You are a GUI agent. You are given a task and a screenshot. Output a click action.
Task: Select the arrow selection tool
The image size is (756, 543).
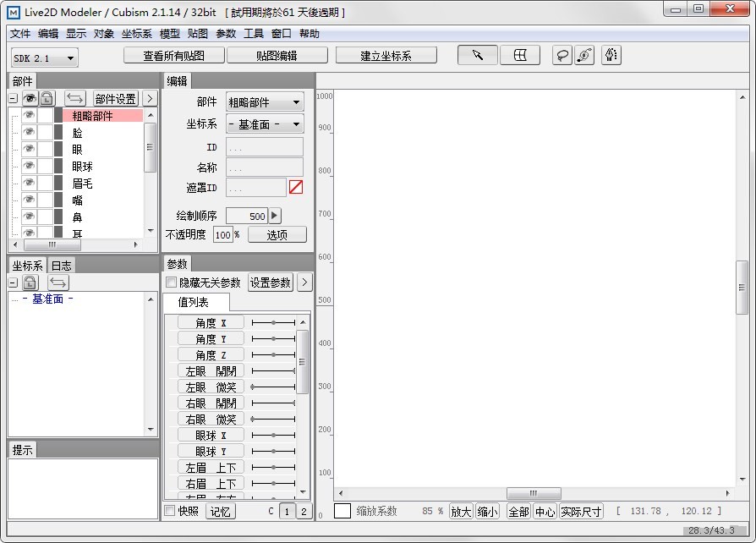pos(478,54)
